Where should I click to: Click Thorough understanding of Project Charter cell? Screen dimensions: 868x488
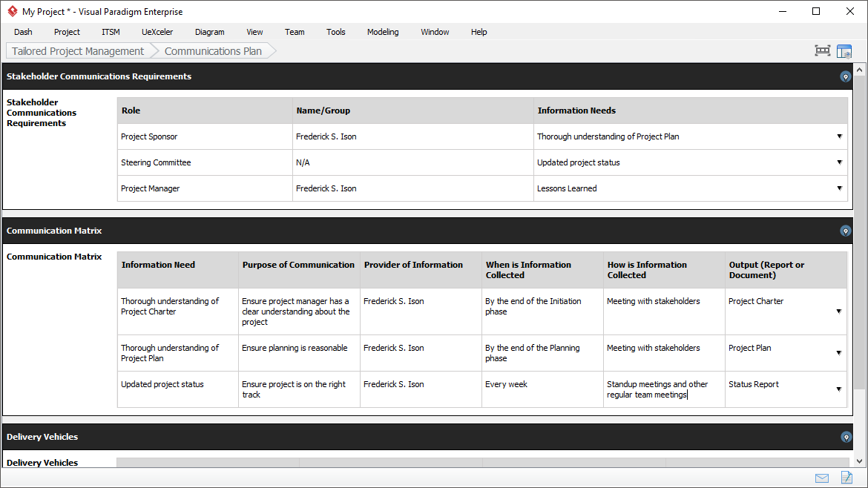(x=178, y=311)
